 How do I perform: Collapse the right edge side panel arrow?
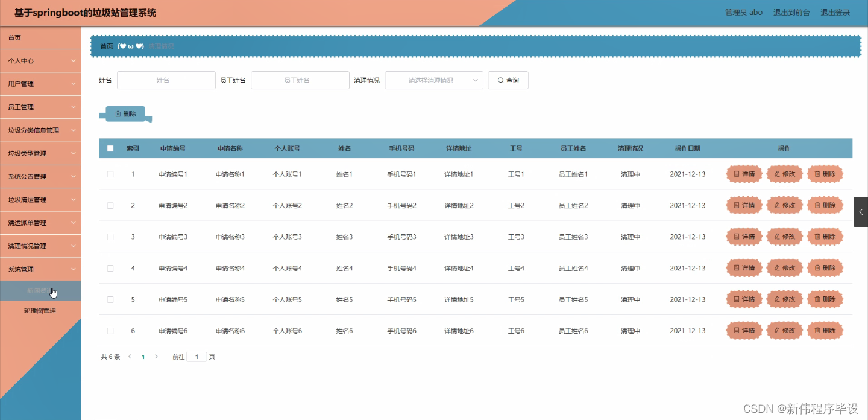pos(860,211)
